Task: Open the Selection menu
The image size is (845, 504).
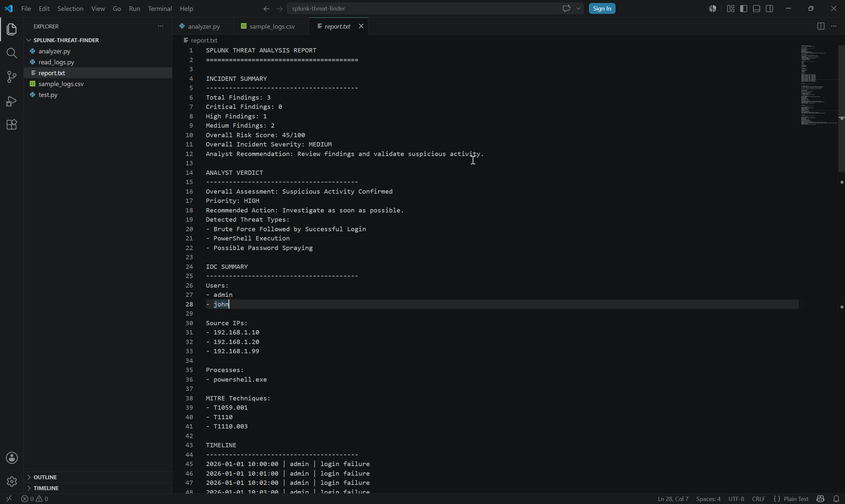Action: click(70, 9)
